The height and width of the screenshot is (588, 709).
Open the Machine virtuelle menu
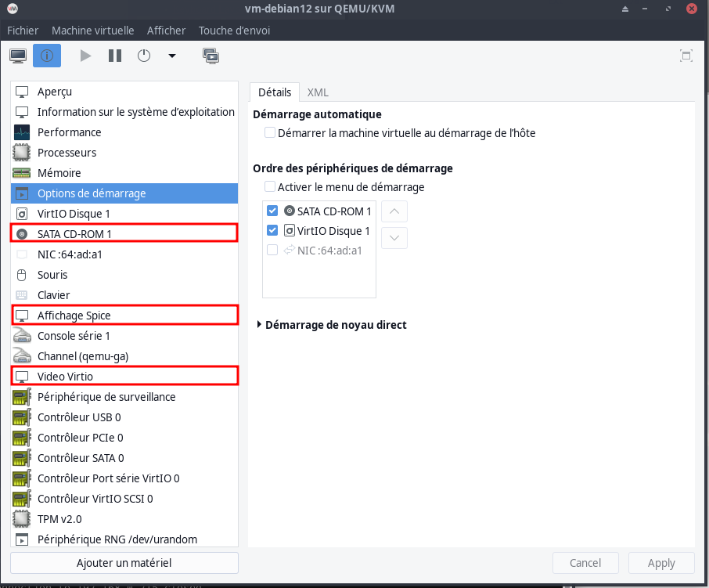(92, 31)
